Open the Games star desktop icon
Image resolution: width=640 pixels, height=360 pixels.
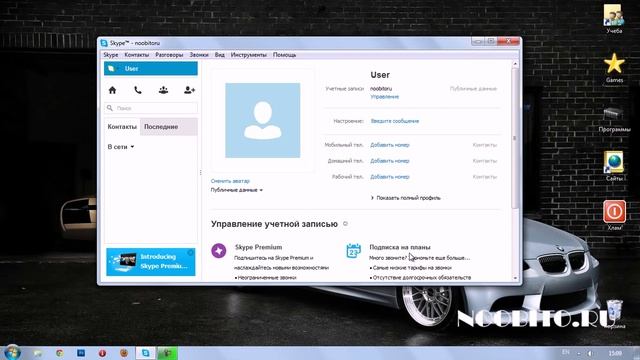point(614,68)
